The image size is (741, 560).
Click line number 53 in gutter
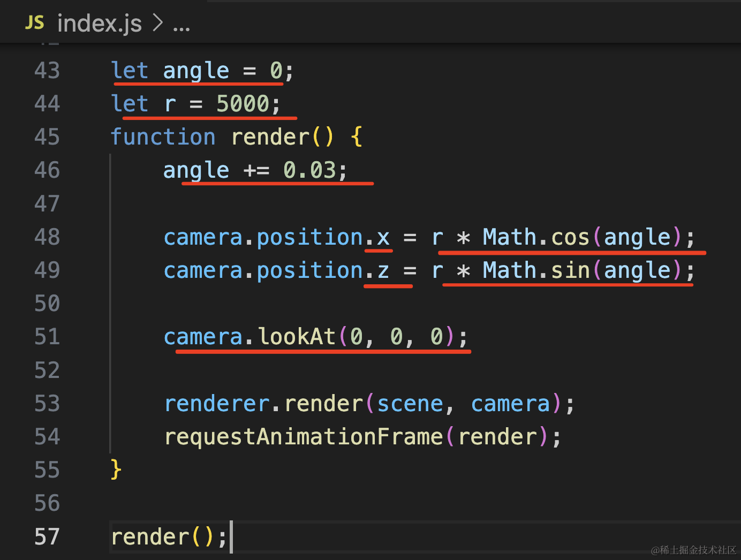47,404
